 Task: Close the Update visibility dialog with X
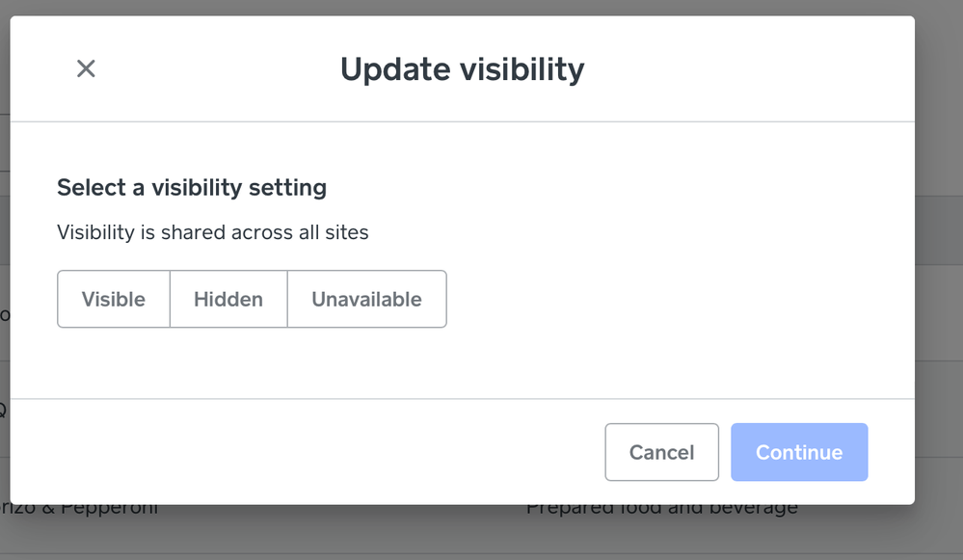86,68
